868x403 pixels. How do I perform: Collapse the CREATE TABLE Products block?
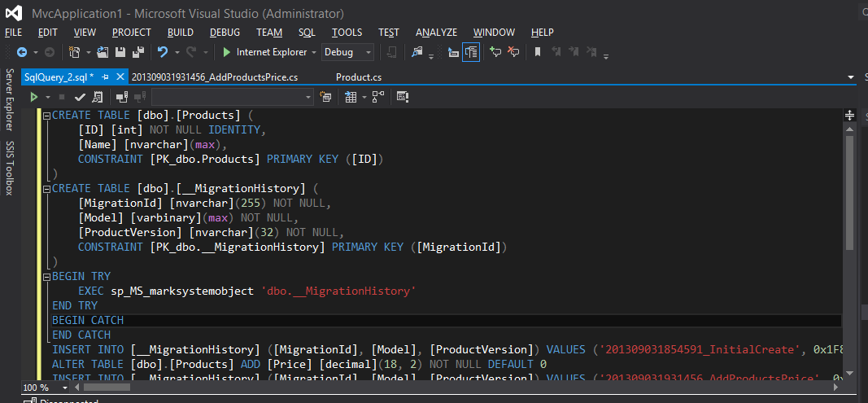pos(46,116)
